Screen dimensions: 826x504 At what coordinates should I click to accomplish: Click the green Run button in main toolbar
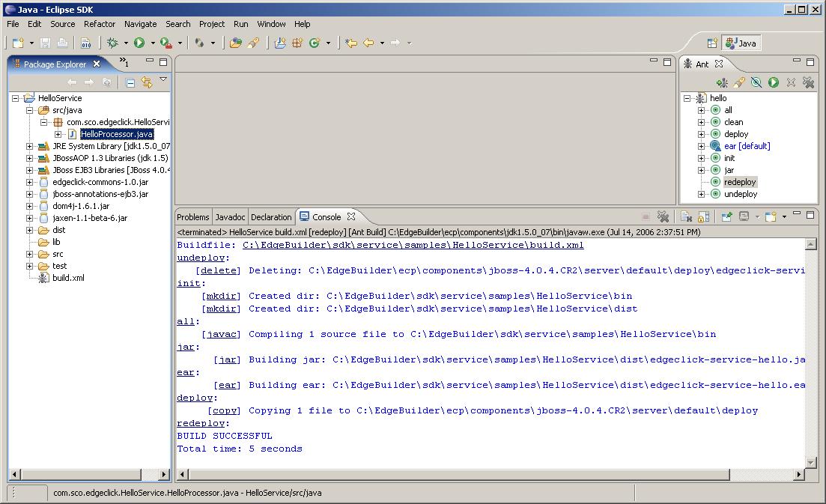139,43
